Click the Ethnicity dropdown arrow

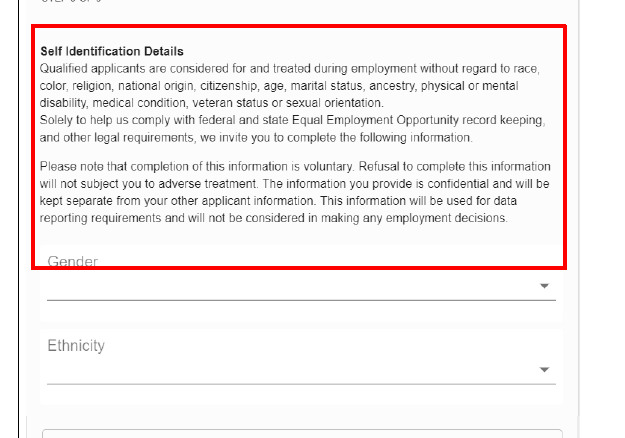pyautogui.click(x=544, y=369)
